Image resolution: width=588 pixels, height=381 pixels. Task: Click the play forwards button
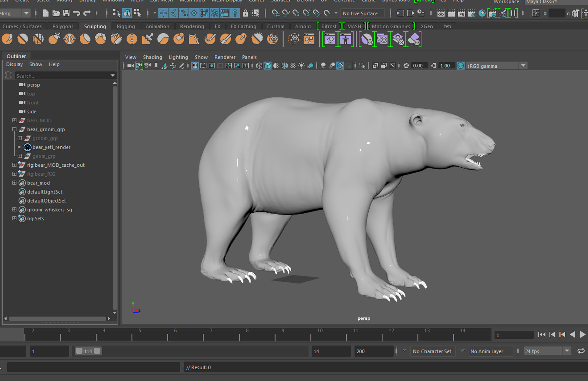pyautogui.click(x=583, y=335)
